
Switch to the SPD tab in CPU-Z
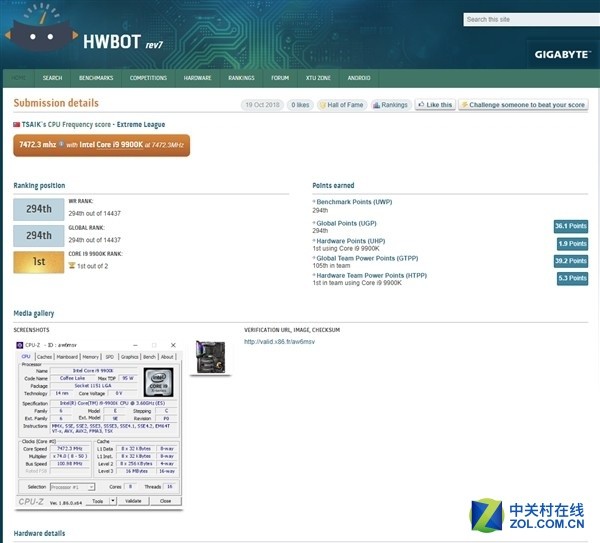tap(110, 357)
